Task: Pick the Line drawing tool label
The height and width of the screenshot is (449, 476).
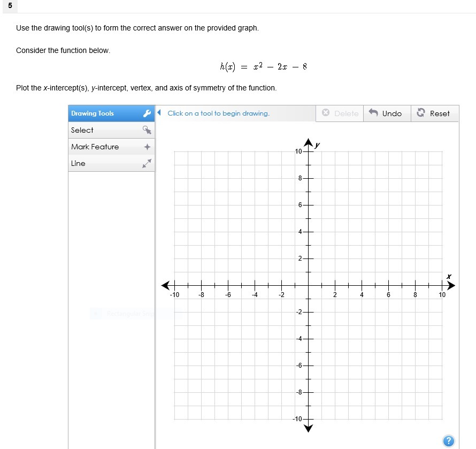Action: coord(78,163)
